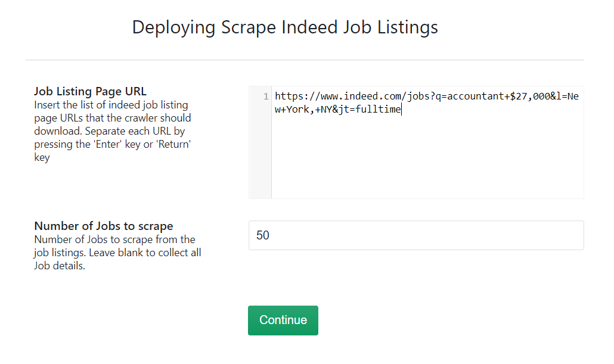
Task: Click line number 1 in the URL editor gutter
Action: pyautogui.click(x=265, y=97)
